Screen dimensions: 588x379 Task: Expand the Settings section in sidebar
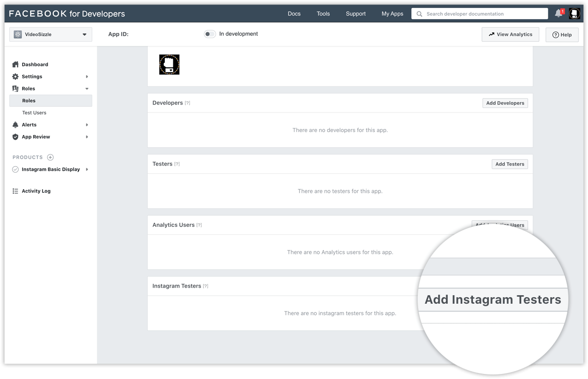click(86, 76)
